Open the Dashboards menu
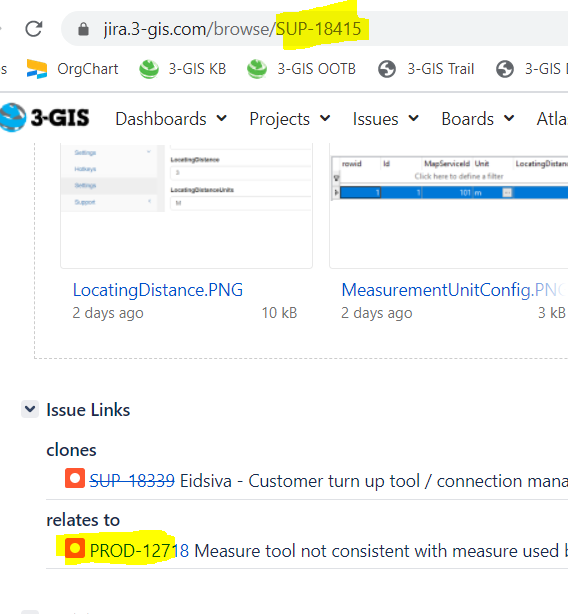This screenshot has height=614, width=568. tap(171, 119)
